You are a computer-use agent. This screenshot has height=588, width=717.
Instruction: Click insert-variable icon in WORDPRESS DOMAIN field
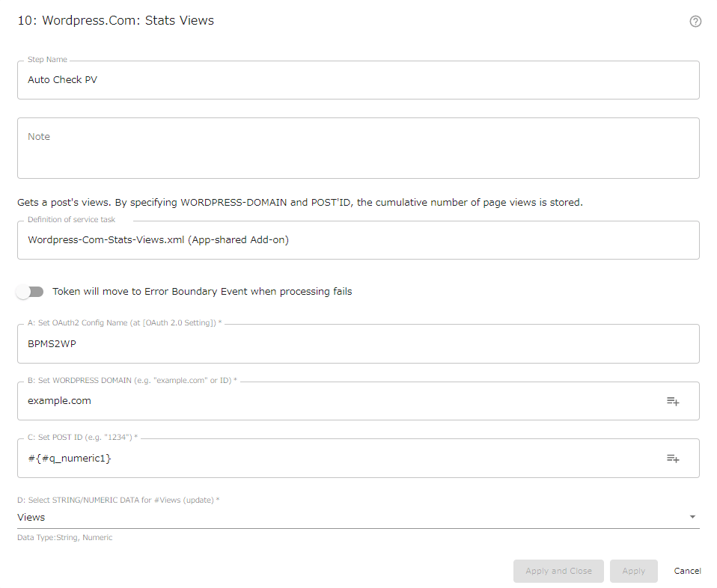[673, 402]
